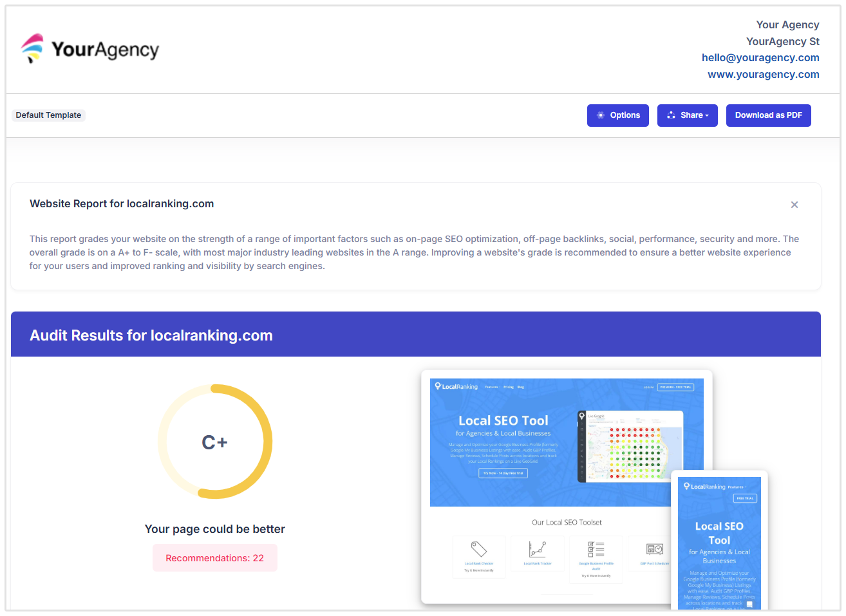Click the Recommendations: 22 badge

[214, 557]
